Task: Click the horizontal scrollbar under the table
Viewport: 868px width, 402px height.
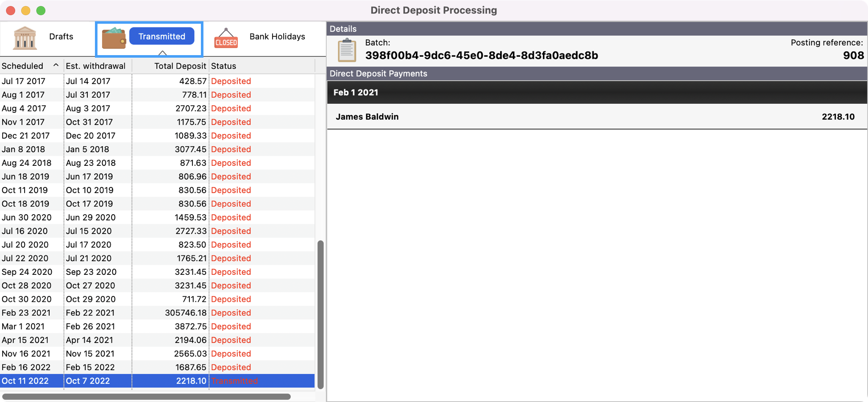Action: 146,396
